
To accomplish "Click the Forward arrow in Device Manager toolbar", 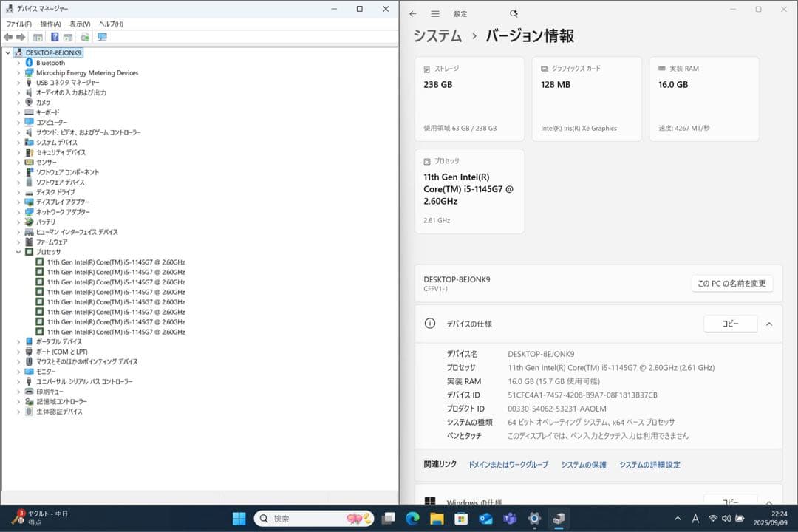I will [x=21, y=37].
